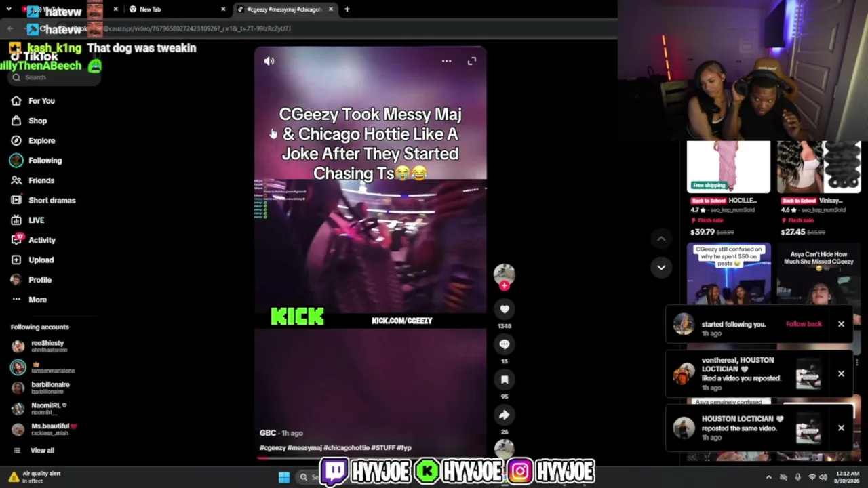This screenshot has height=488, width=868.
Task: Open the tray icon left of the microphone
Action: [x=783, y=477]
